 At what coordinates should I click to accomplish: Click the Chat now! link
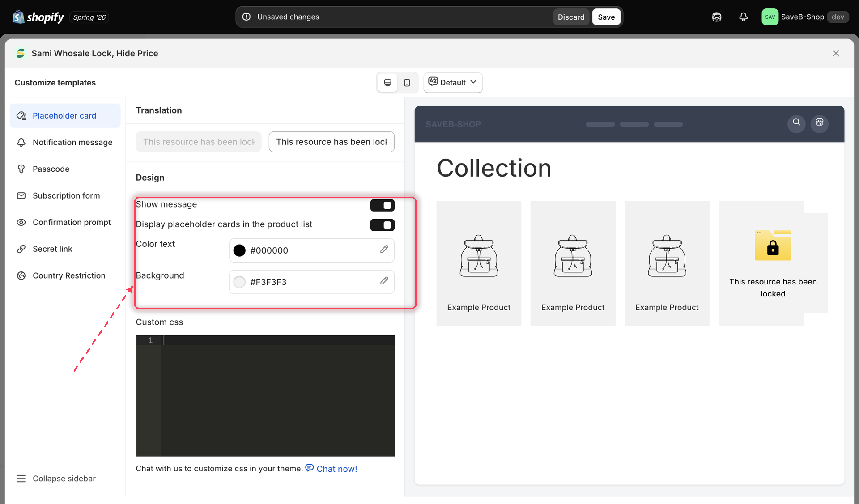coord(337,469)
